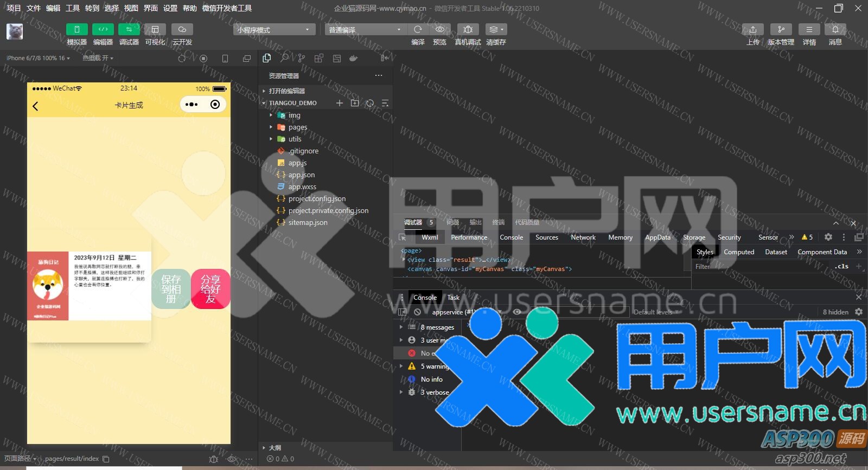868x470 pixels.
Task: Switch to the Network tab
Action: pyautogui.click(x=583, y=237)
